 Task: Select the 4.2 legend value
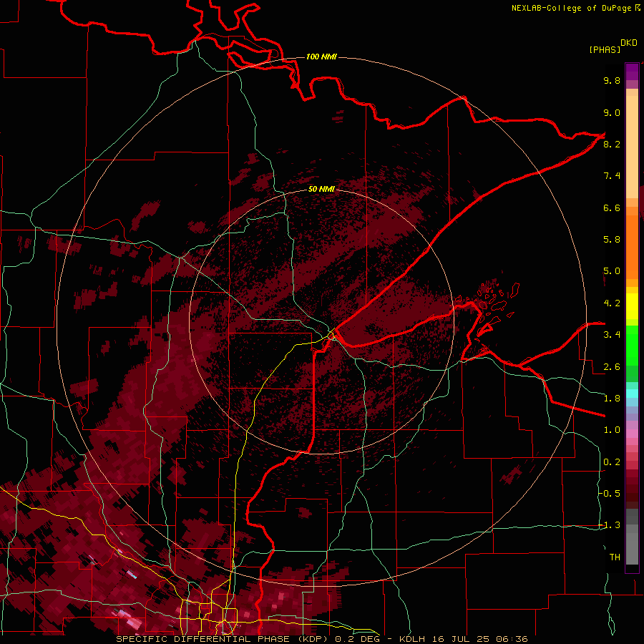(612, 303)
